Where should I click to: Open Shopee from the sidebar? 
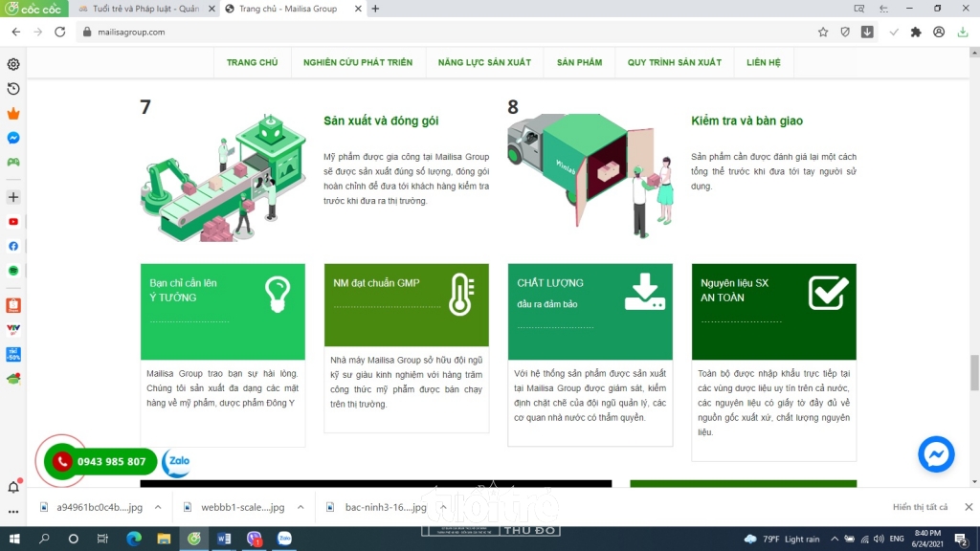(13, 305)
